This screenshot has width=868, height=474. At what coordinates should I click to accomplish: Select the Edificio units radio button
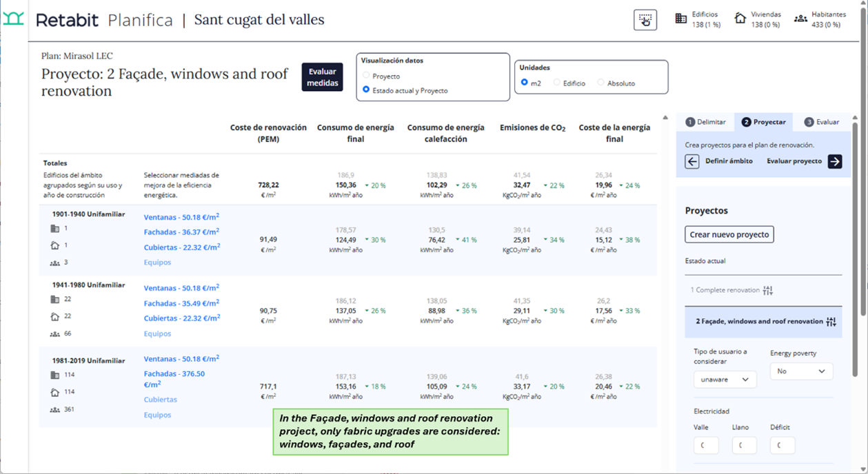tap(557, 83)
